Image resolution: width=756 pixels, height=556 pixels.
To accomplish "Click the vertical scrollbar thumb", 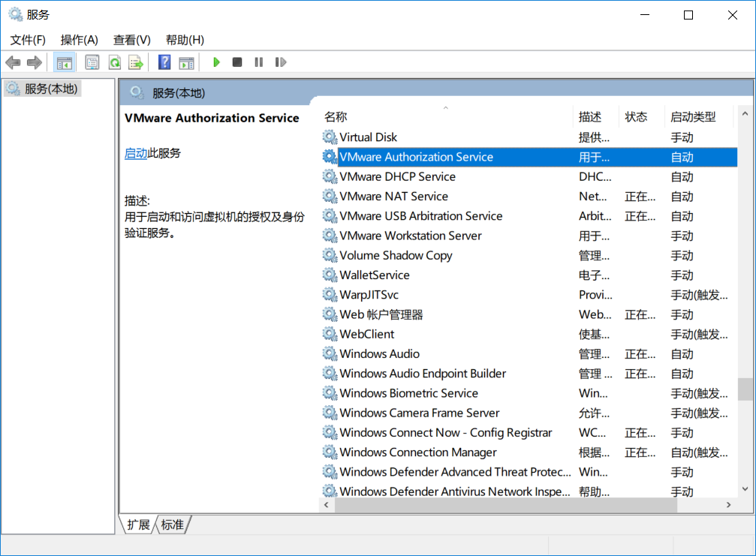I will pyautogui.click(x=745, y=389).
